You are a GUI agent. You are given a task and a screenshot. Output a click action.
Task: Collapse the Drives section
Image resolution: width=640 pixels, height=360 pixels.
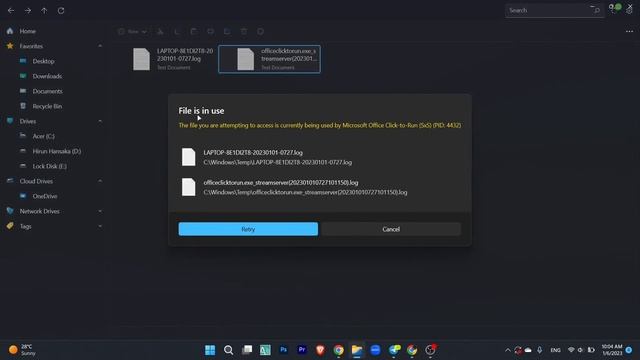click(100, 121)
